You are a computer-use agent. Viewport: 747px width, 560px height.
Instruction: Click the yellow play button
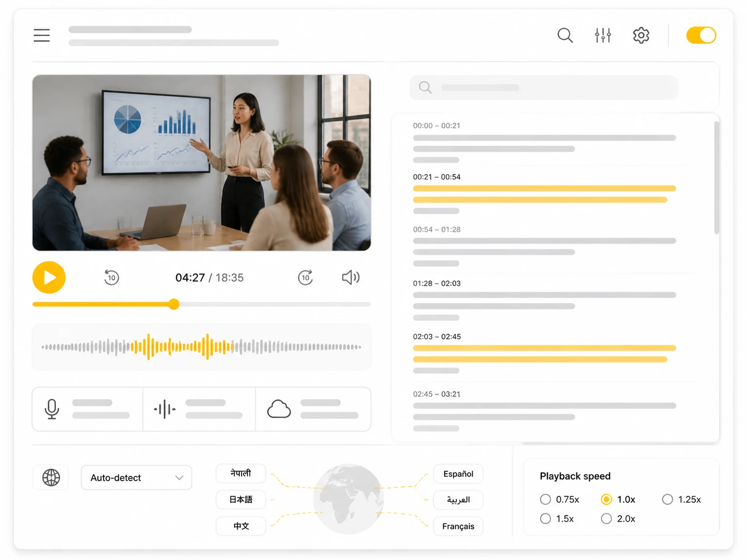(49, 278)
